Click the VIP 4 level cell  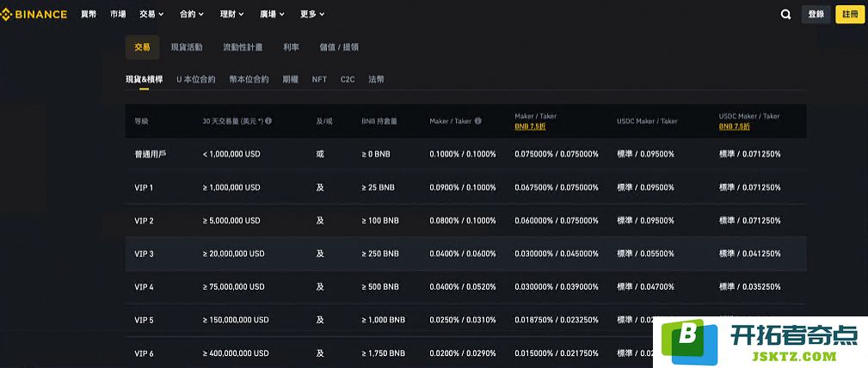tap(144, 287)
